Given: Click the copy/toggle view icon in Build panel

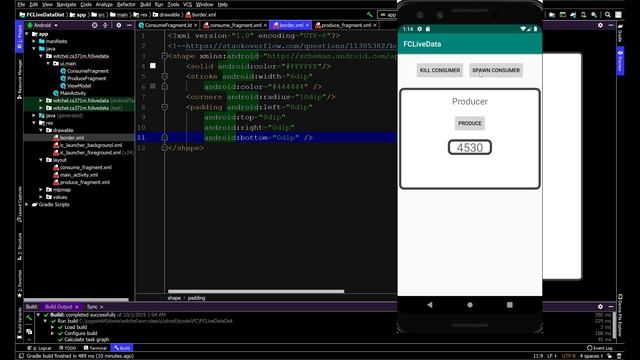Looking at the screenshot, I should (29, 331).
